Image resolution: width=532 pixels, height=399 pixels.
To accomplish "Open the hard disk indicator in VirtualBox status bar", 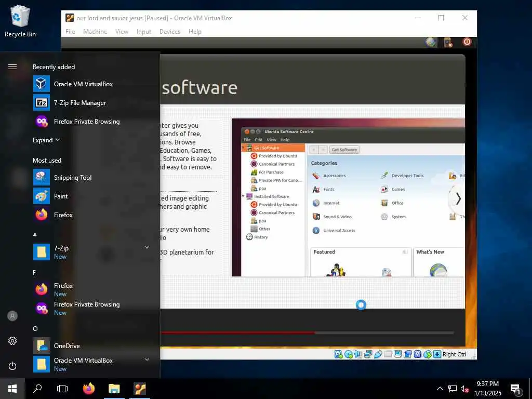I will [x=338, y=354].
